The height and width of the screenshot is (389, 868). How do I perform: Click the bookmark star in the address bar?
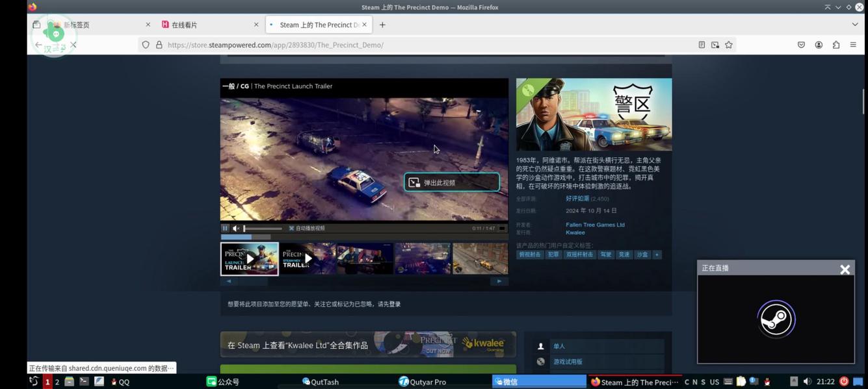coord(728,45)
